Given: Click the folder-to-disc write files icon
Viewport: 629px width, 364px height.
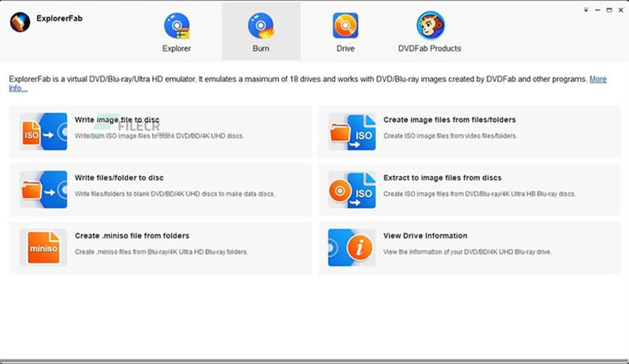Looking at the screenshot, I should pos(44,190).
